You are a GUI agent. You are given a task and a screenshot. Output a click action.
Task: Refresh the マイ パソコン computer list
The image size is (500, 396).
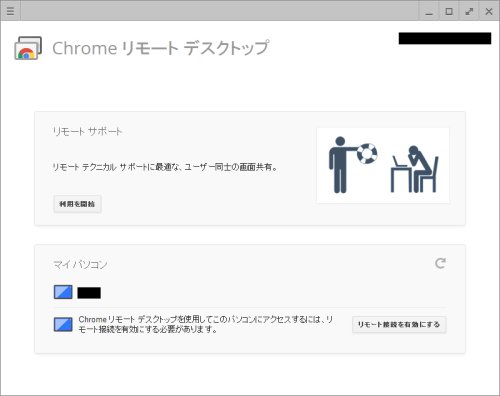pos(440,263)
